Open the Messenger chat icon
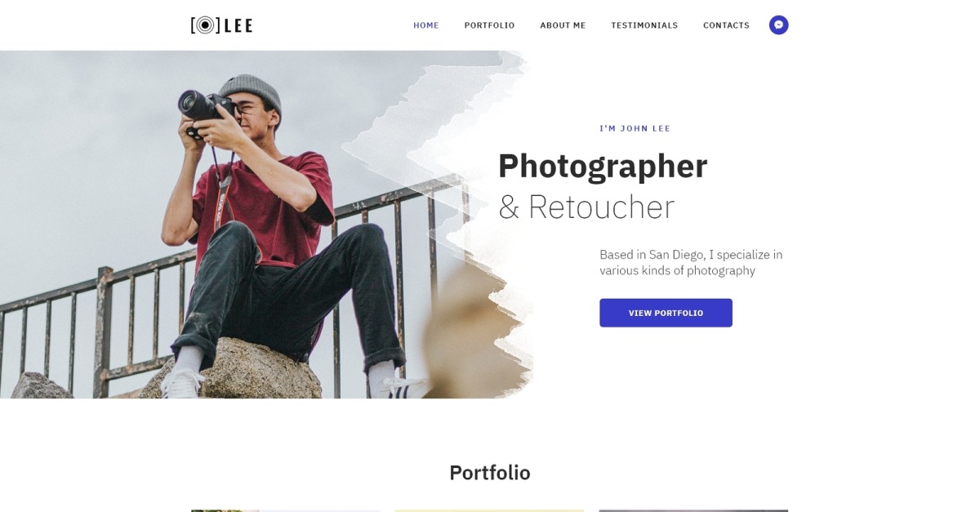This screenshot has width=980, height=512. (x=778, y=25)
